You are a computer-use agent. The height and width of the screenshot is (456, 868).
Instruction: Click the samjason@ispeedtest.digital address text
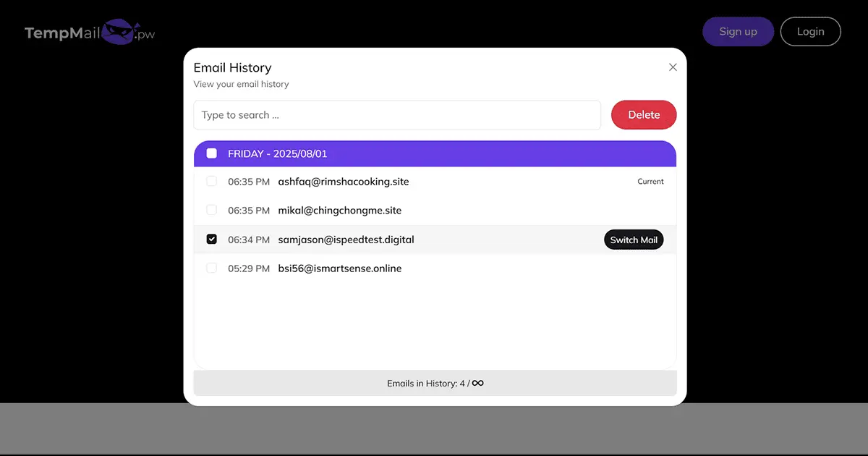(346, 240)
